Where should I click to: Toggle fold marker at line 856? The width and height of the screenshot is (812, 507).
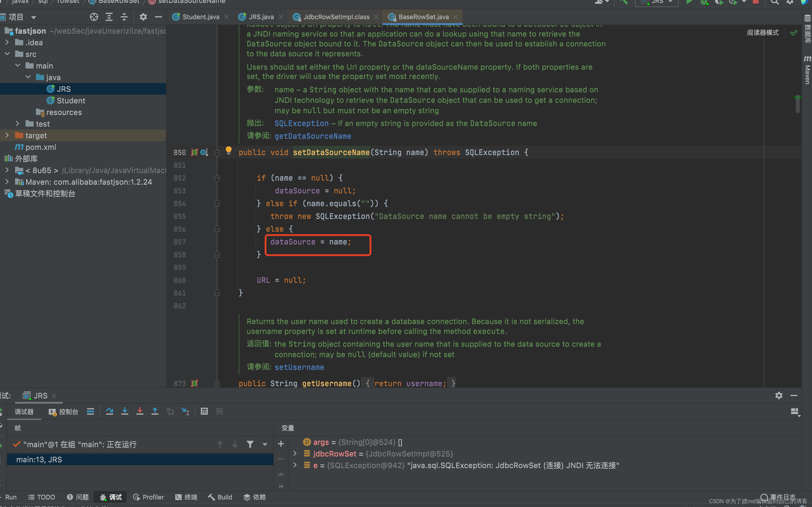[x=217, y=229]
